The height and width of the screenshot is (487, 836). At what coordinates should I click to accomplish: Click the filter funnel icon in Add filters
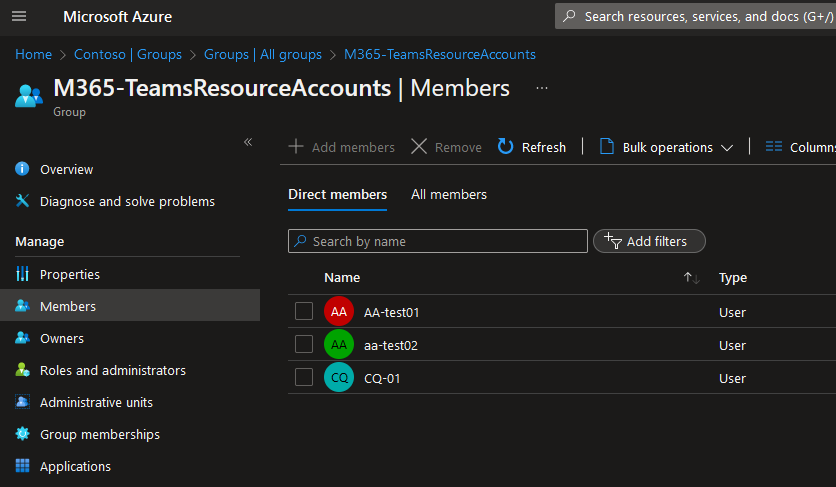[x=613, y=241]
